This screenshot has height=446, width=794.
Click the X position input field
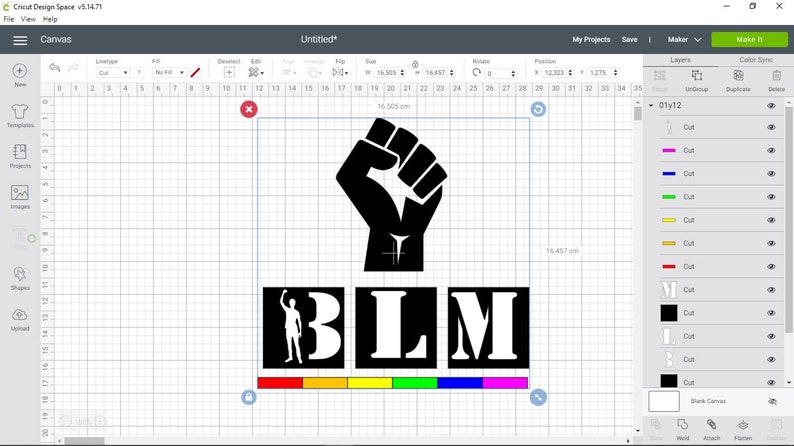[554, 73]
